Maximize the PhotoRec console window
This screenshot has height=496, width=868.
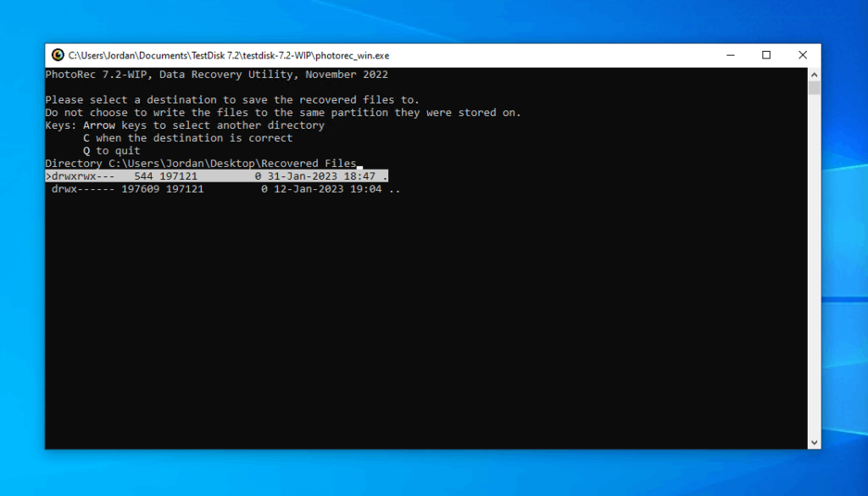766,54
